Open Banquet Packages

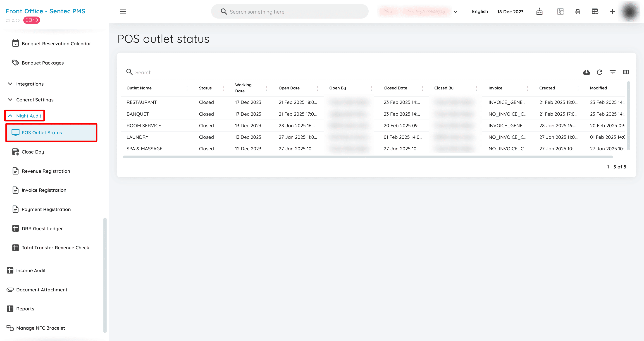tap(38, 63)
